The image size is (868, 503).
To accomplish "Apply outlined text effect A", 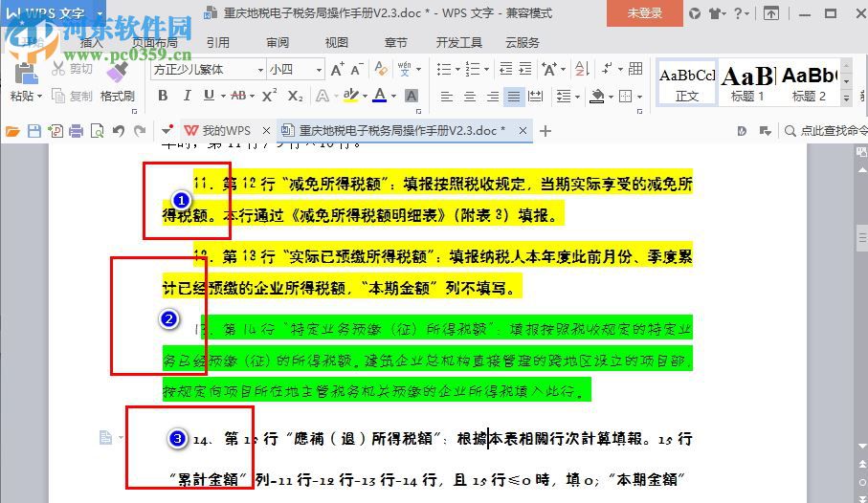I will (x=323, y=97).
